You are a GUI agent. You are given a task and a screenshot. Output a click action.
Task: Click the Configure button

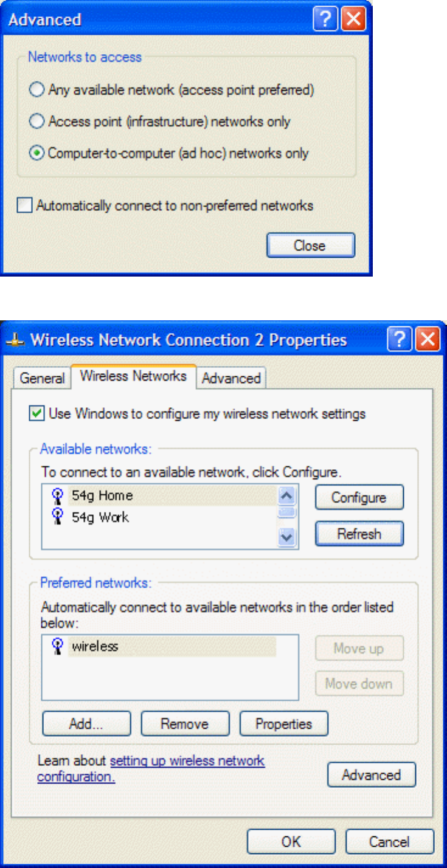click(x=359, y=498)
